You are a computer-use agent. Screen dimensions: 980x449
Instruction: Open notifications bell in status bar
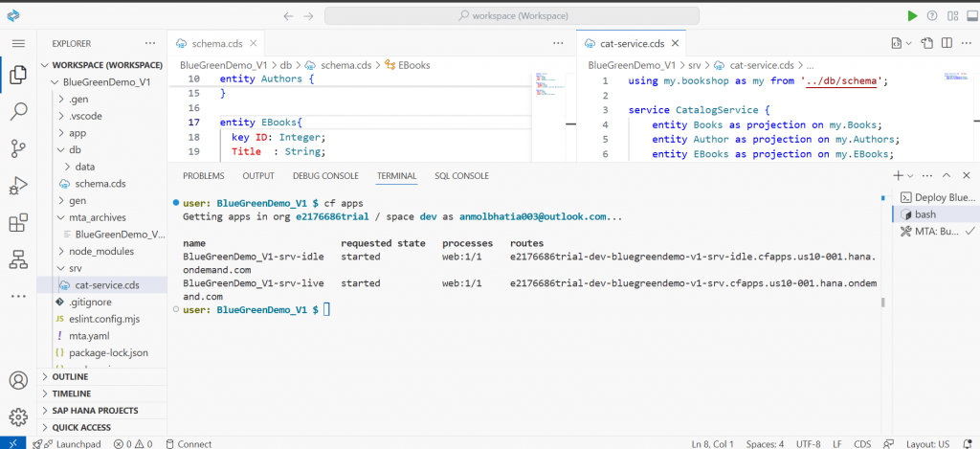[x=968, y=443]
